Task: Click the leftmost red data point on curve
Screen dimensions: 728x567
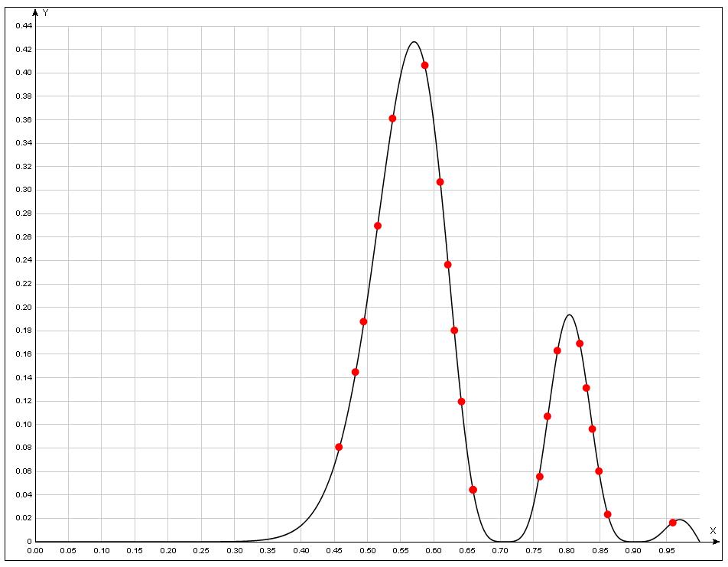Action: tap(339, 447)
